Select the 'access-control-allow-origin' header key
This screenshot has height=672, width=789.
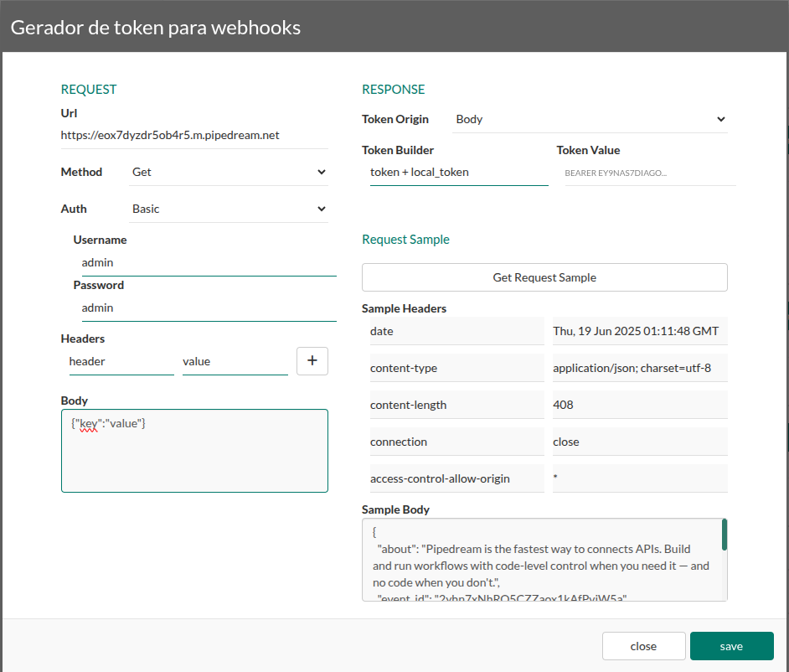pos(456,478)
